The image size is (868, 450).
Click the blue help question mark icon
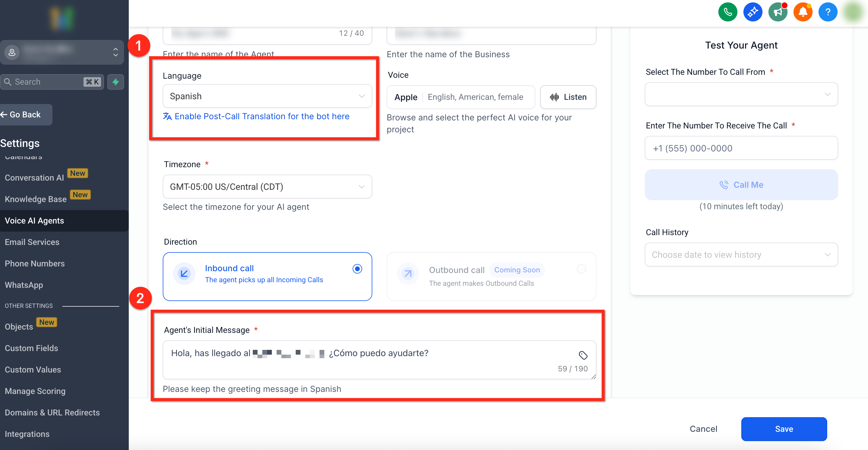click(827, 12)
